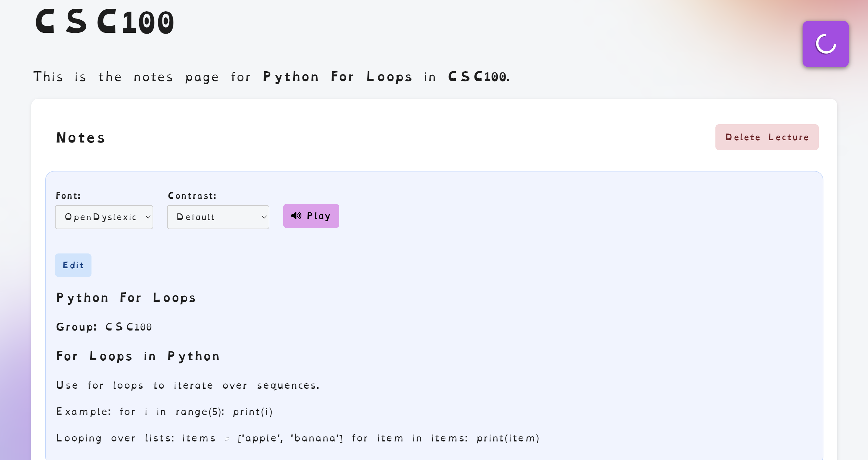Image resolution: width=868 pixels, height=460 pixels.
Task: Click the Contrast: label
Action: [x=192, y=196]
